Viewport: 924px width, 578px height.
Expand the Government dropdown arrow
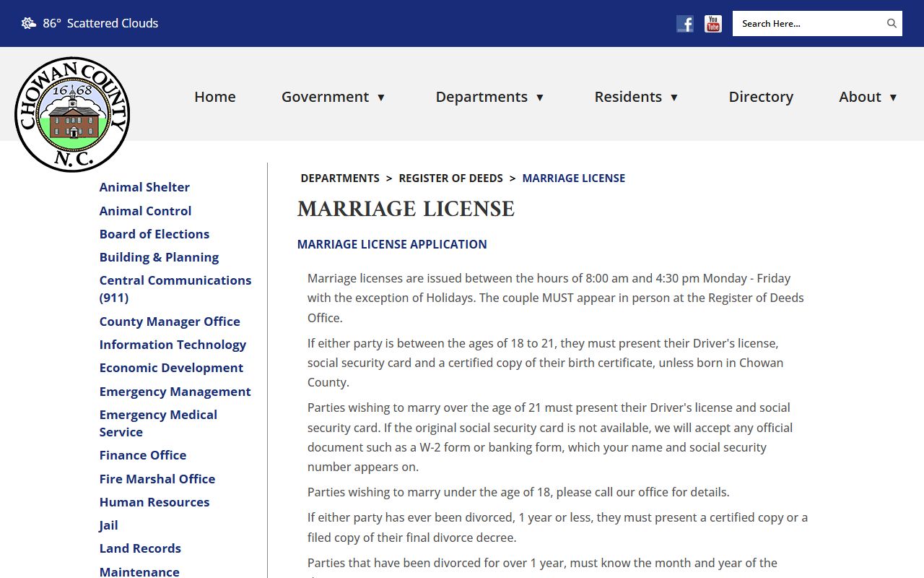coord(381,98)
